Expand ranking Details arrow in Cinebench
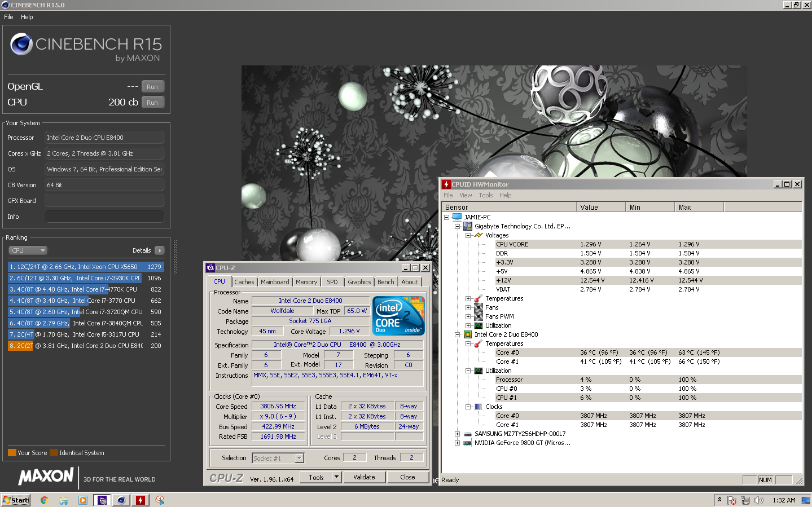Image resolution: width=812 pixels, height=507 pixels. point(160,250)
